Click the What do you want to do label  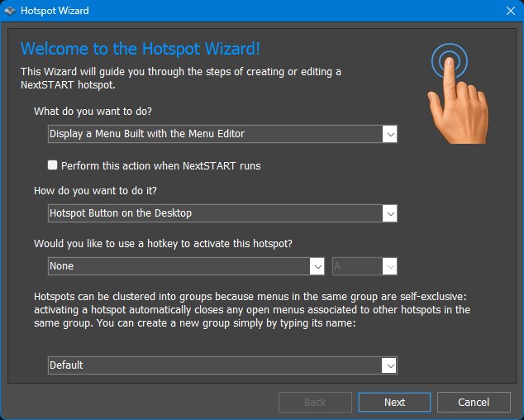click(93, 112)
